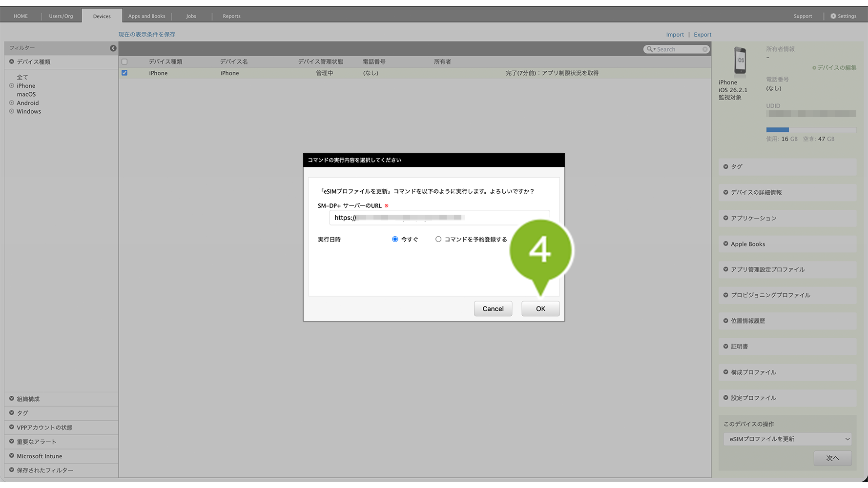
Task: Open the Users/Org tab
Action: point(61,16)
